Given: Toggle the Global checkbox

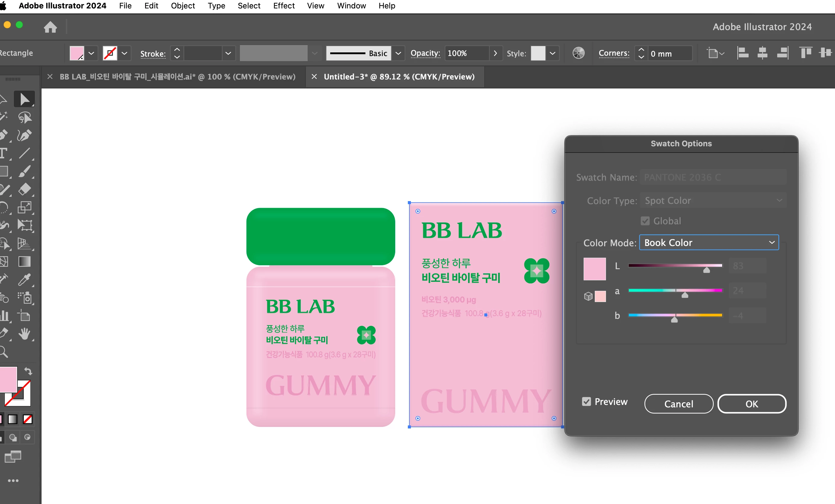Looking at the screenshot, I should pyautogui.click(x=645, y=221).
